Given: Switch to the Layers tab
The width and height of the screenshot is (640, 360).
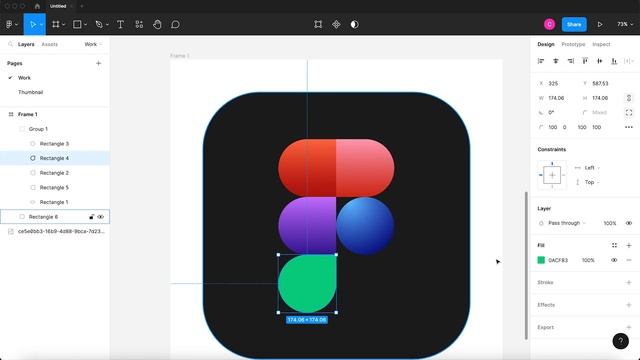Looking at the screenshot, I should coord(26,44).
